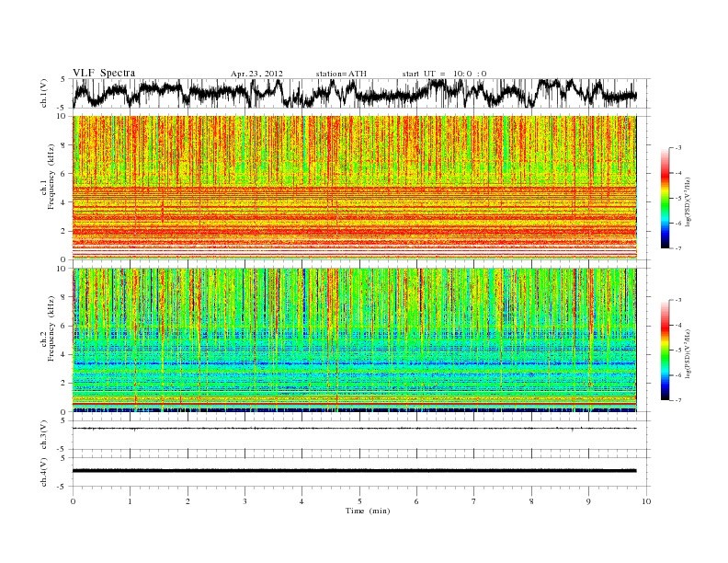
Task: Click the "8" kHz tick on ch.2 spectrogram axis
Action: [x=64, y=297]
